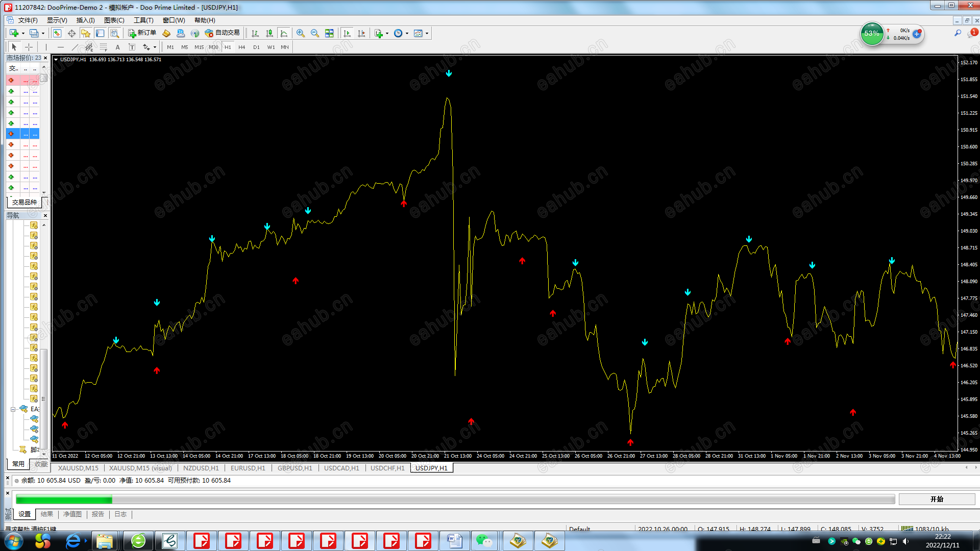The height and width of the screenshot is (551, 980).
Task: Toggle chart auto scroll
Action: tap(347, 33)
